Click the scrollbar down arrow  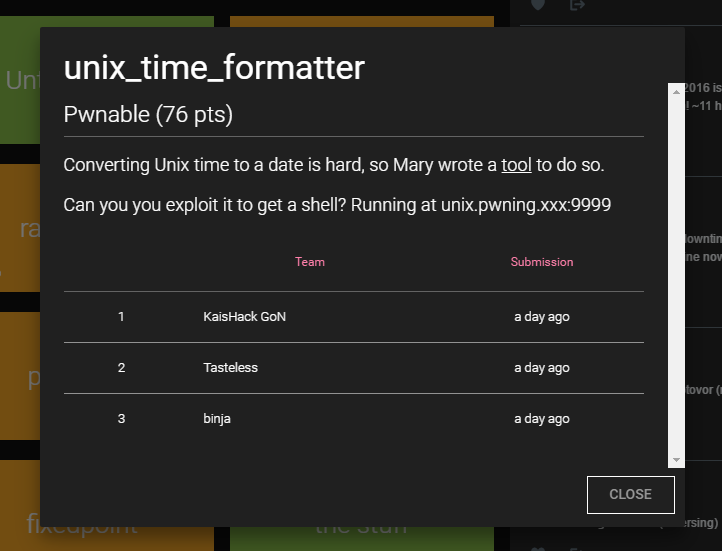tap(676, 459)
